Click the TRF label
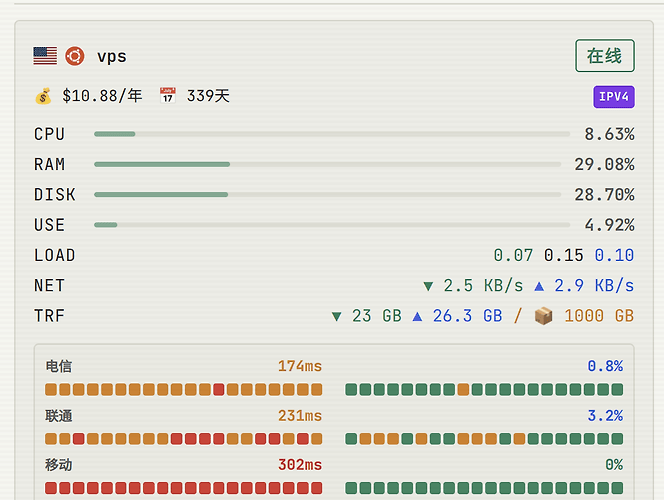 [x=49, y=316]
